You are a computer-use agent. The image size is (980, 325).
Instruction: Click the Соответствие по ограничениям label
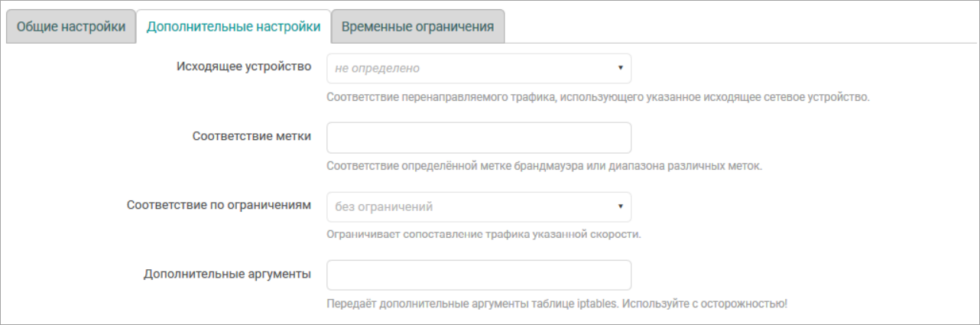[x=219, y=205]
